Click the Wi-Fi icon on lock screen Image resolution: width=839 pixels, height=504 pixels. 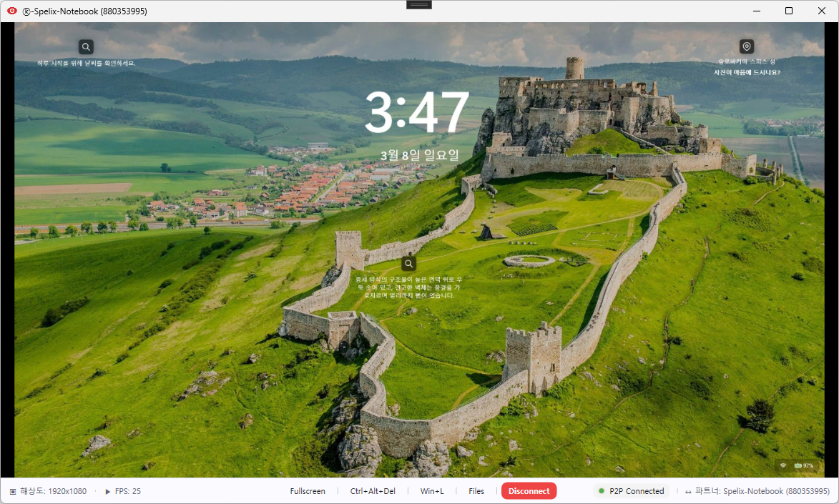[x=783, y=465]
